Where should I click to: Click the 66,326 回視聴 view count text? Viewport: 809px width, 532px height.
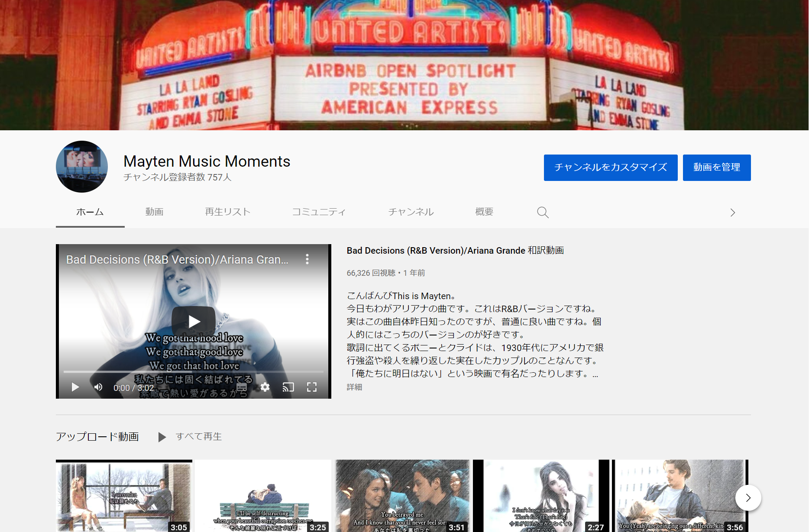371,273
